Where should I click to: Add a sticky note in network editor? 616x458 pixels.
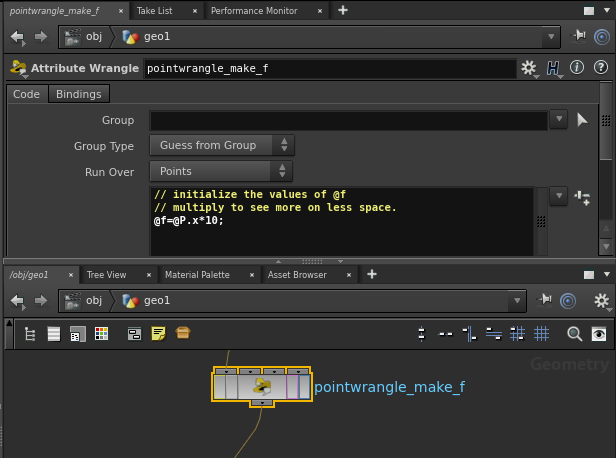158,333
